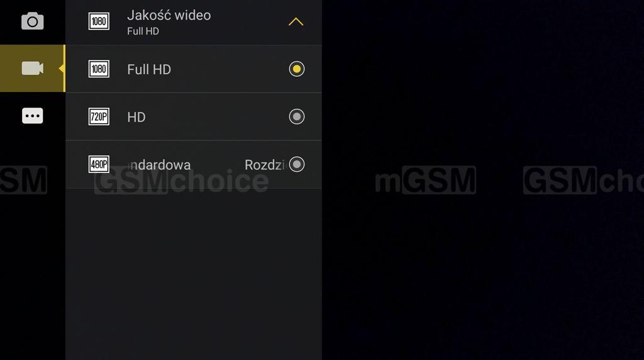The image size is (644, 360).
Task: Click the Jakość wideo header title
Action: [169, 15]
